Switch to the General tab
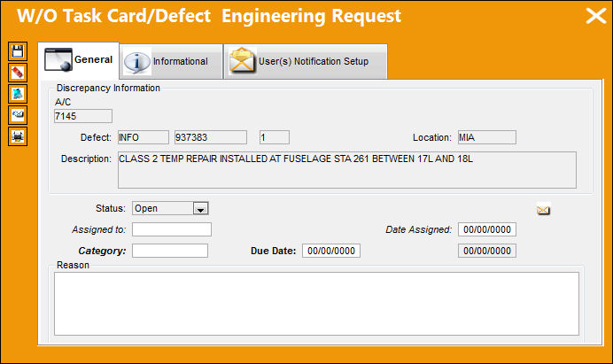The width and height of the screenshot is (613, 364). click(79, 60)
